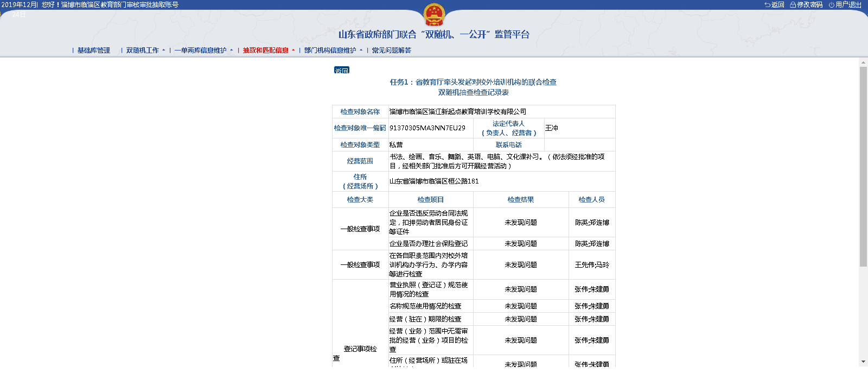Screen dimensions: 868x379
Task: Open the 常见问题解答 menu item
Action: tap(391, 50)
